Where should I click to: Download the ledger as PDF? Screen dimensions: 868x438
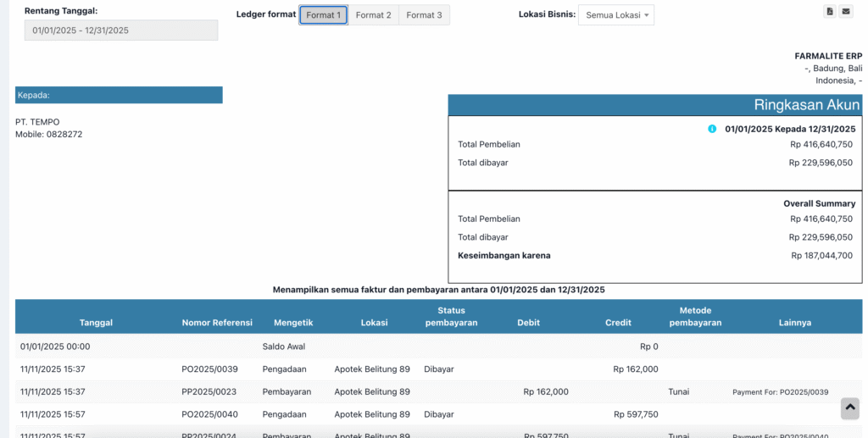(830, 11)
